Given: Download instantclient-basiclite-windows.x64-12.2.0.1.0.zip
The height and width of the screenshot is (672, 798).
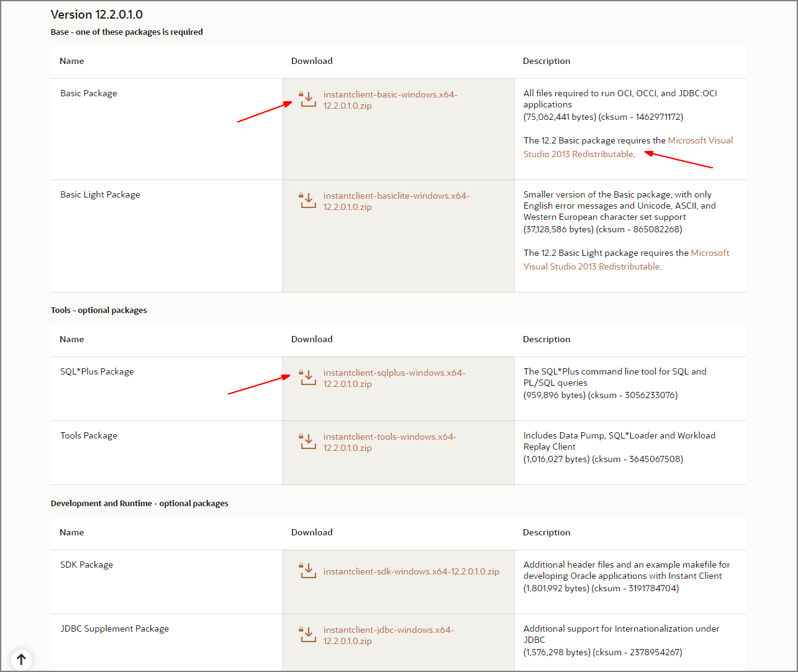Looking at the screenshot, I should click(396, 201).
